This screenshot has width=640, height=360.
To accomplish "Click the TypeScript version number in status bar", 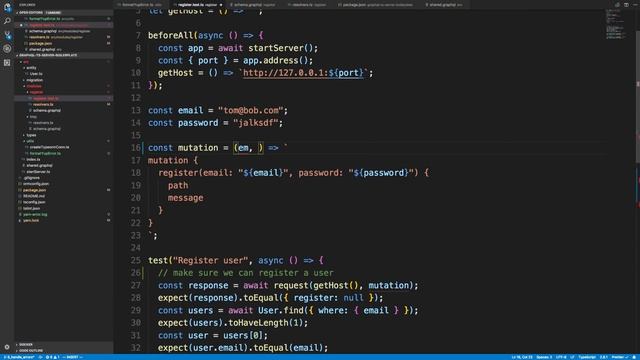I will [x=604, y=357].
